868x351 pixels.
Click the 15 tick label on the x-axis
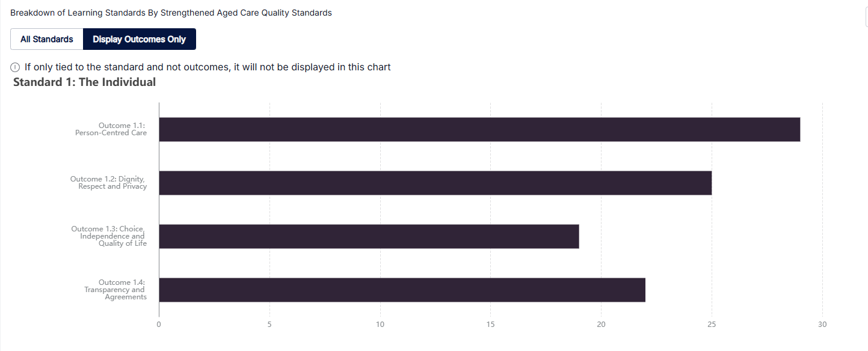[x=490, y=325]
